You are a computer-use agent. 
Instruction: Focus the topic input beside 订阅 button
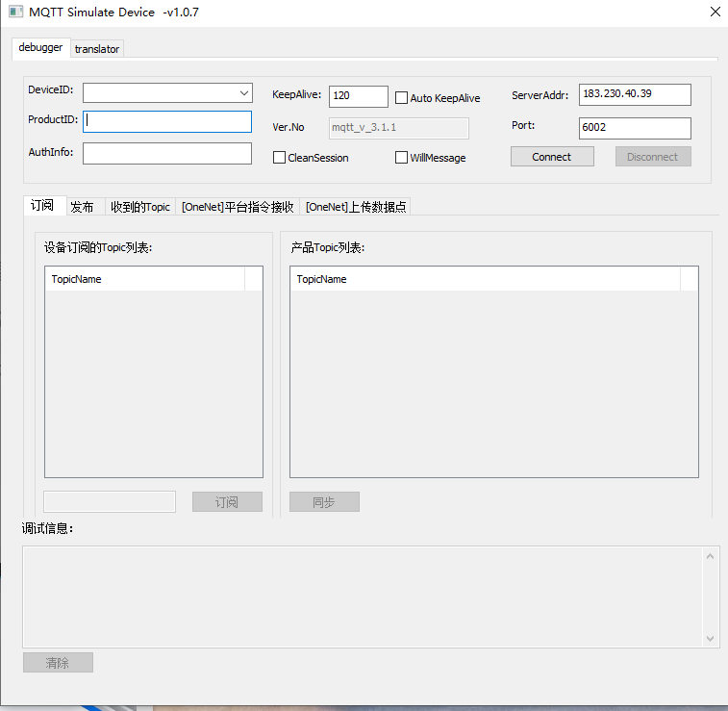110,501
